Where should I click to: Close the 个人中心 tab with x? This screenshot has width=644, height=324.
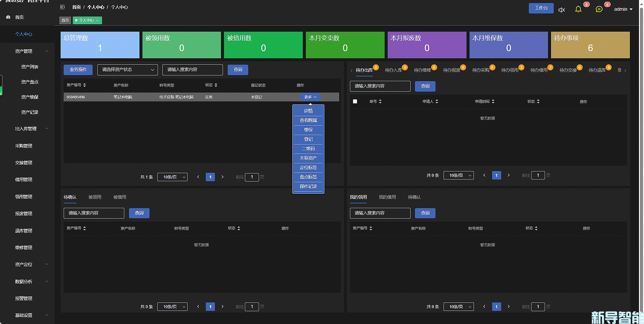click(x=97, y=21)
